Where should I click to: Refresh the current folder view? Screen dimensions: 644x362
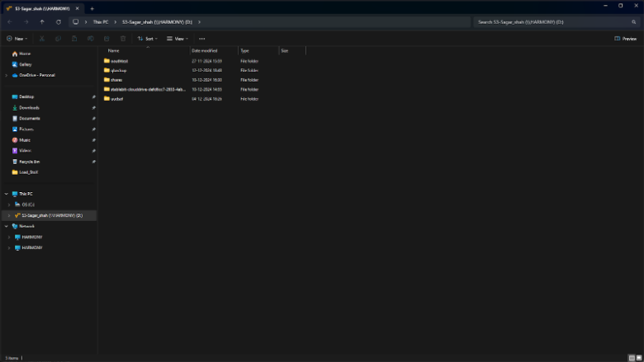59,22
